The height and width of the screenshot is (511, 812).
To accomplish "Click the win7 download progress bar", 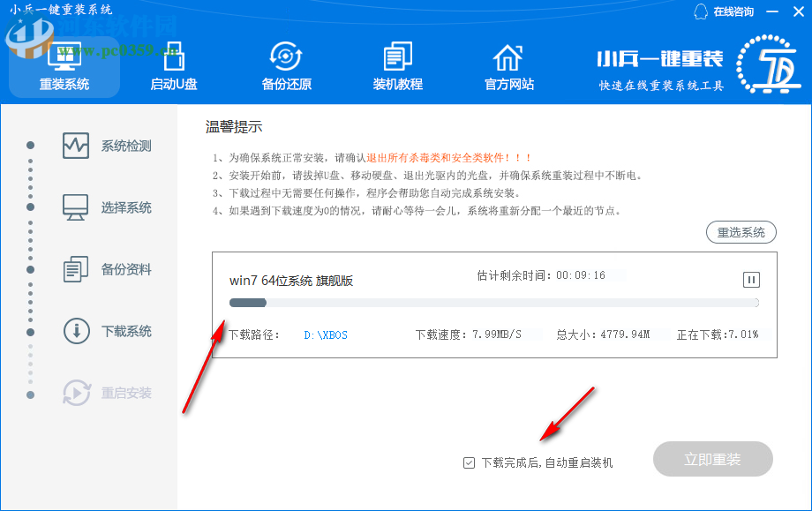I will point(492,303).
